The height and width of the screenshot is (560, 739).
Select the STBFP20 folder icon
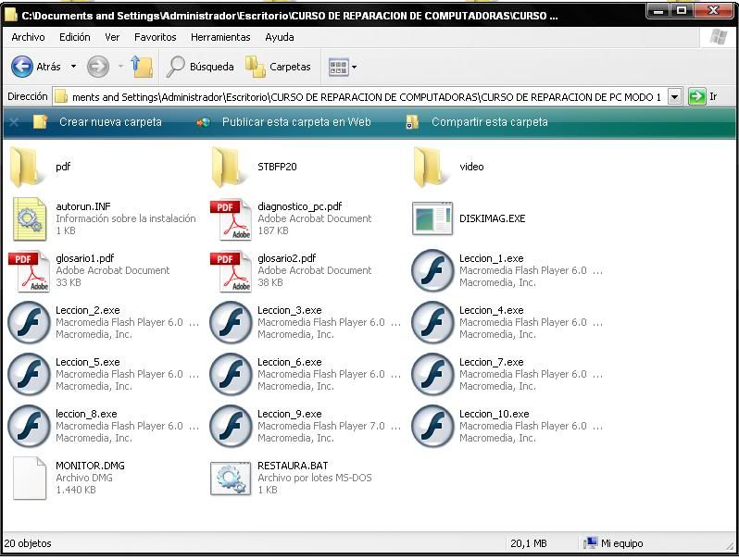coord(230,168)
